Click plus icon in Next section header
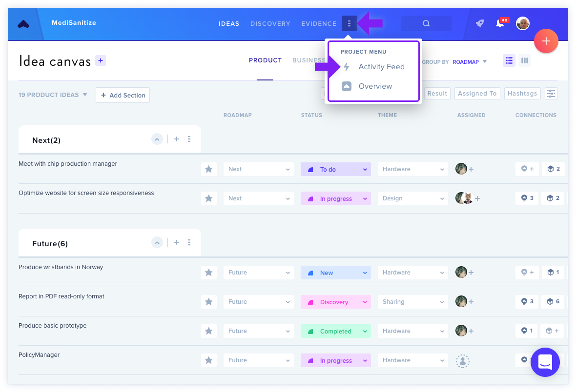Viewport: 576px width, 392px height. pyautogui.click(x=177, y=139)
